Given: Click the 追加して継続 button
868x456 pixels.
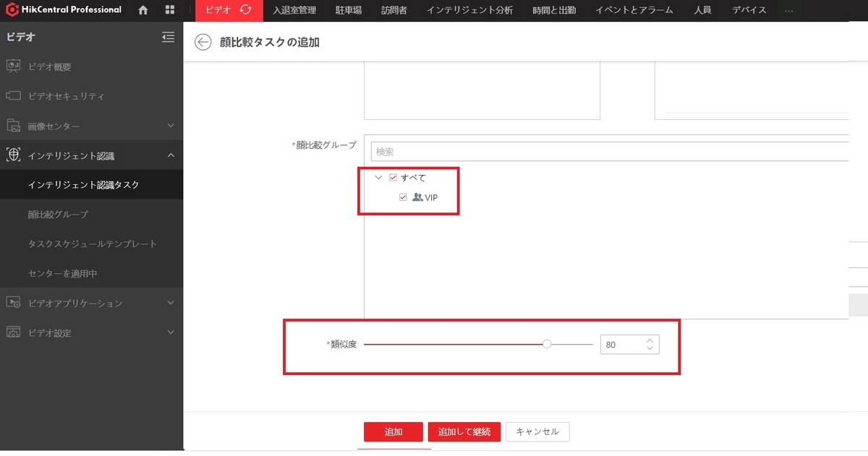Looking at the screenshot, I should point(464,432).
